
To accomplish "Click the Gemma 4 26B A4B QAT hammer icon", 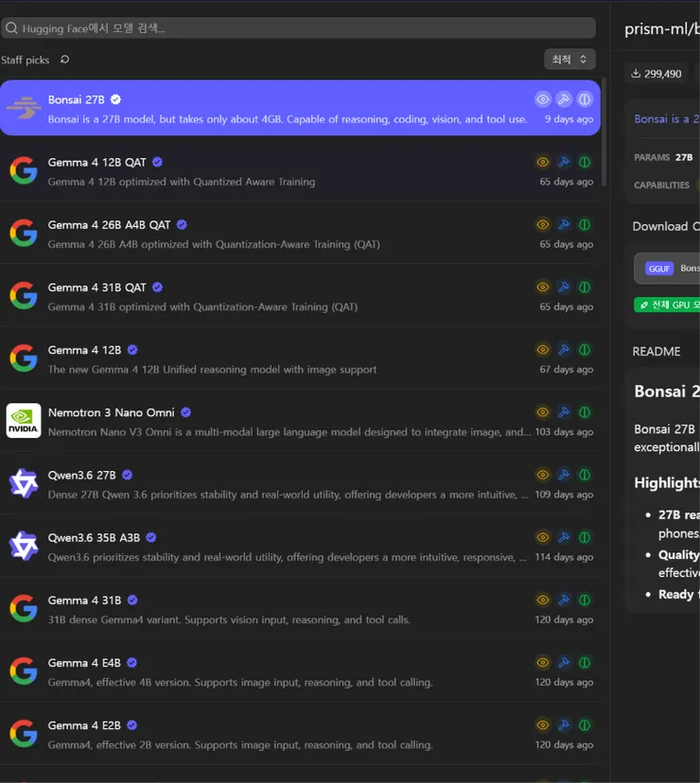I will (x=564, y=225).
